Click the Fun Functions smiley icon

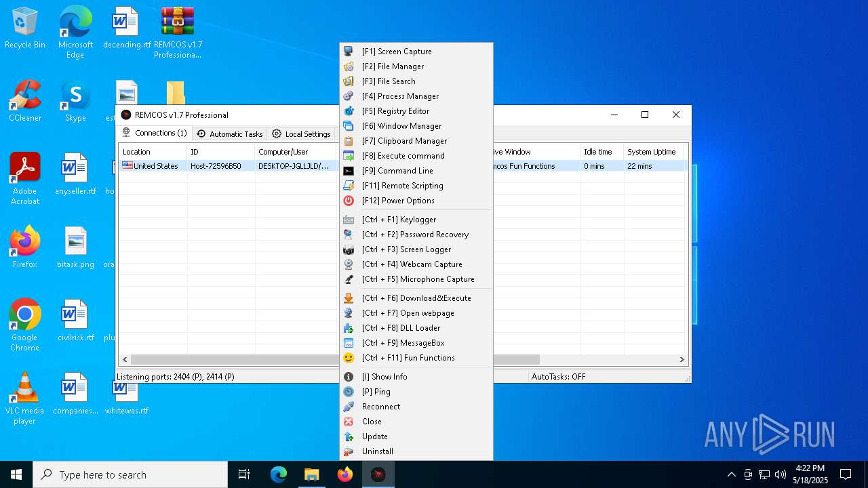(349, 358)
